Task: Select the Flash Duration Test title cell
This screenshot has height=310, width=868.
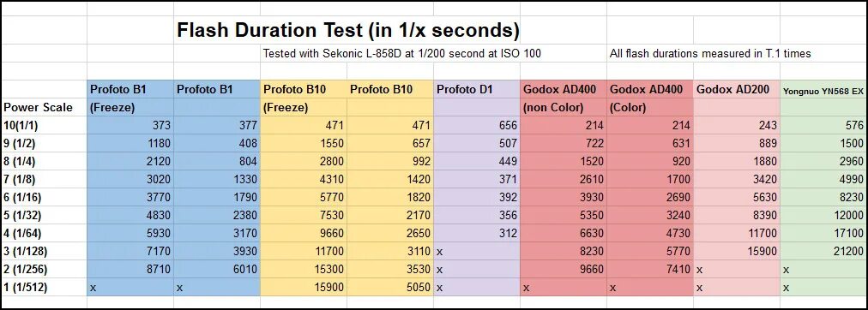Action: pyautogui.click(x=347, y=30)
